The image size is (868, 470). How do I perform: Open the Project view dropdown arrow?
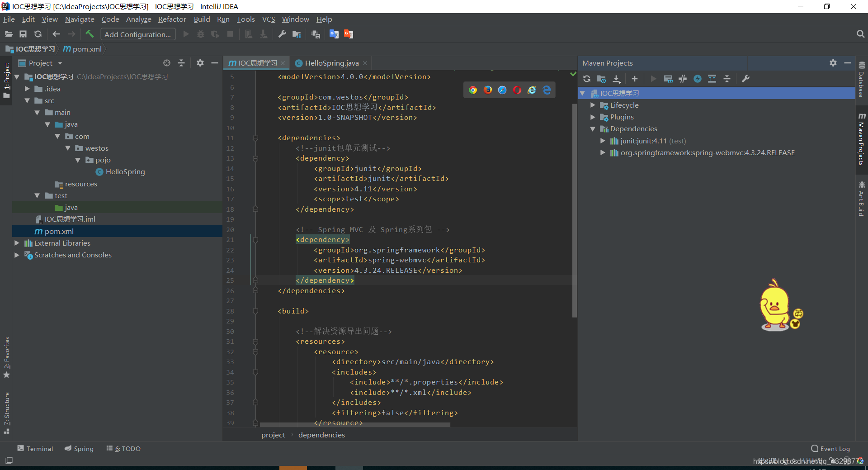[x=60, y=63]
